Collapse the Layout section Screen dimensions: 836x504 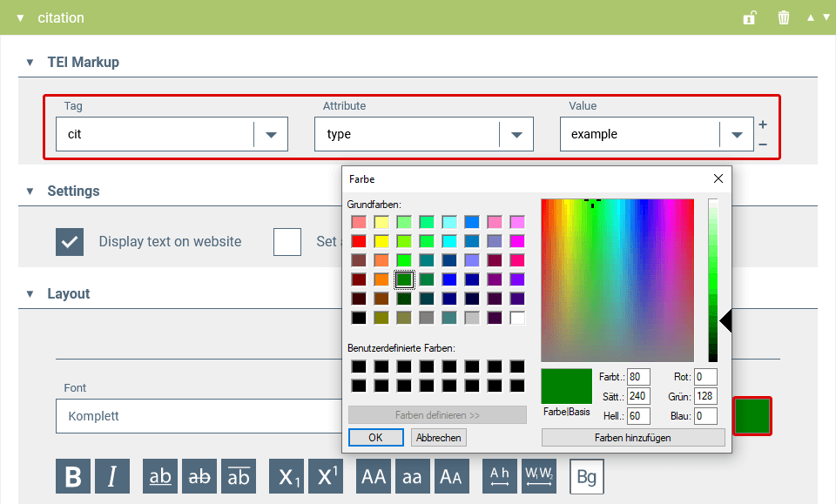30,294
